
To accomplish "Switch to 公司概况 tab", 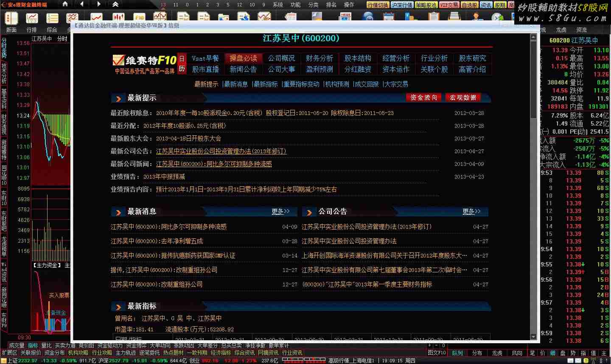I will pos(281,58).
